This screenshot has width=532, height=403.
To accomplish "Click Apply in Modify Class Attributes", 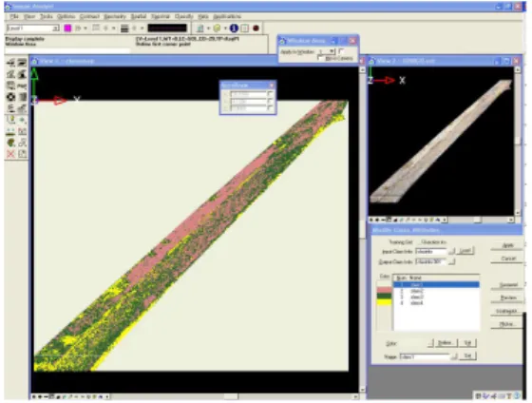I will tap(507, 245).
